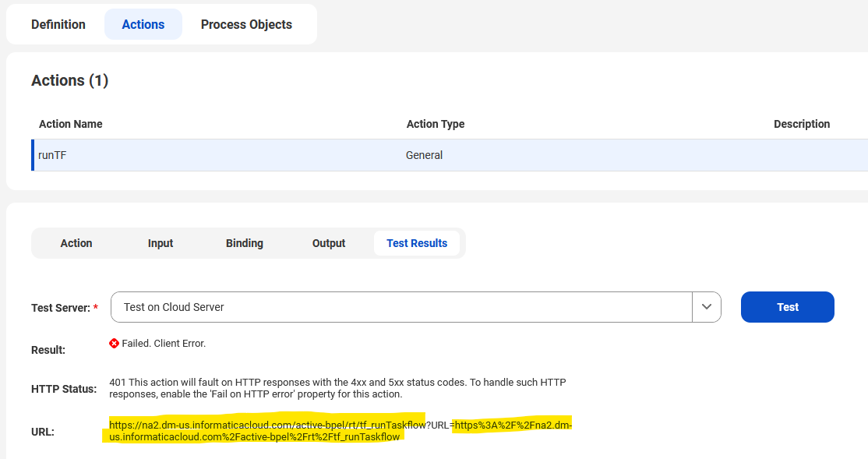The height and width of the screenshot is (459, 868).
Task: Expand the Test Server dropdown arrow
Action: (x=707, y=307)
